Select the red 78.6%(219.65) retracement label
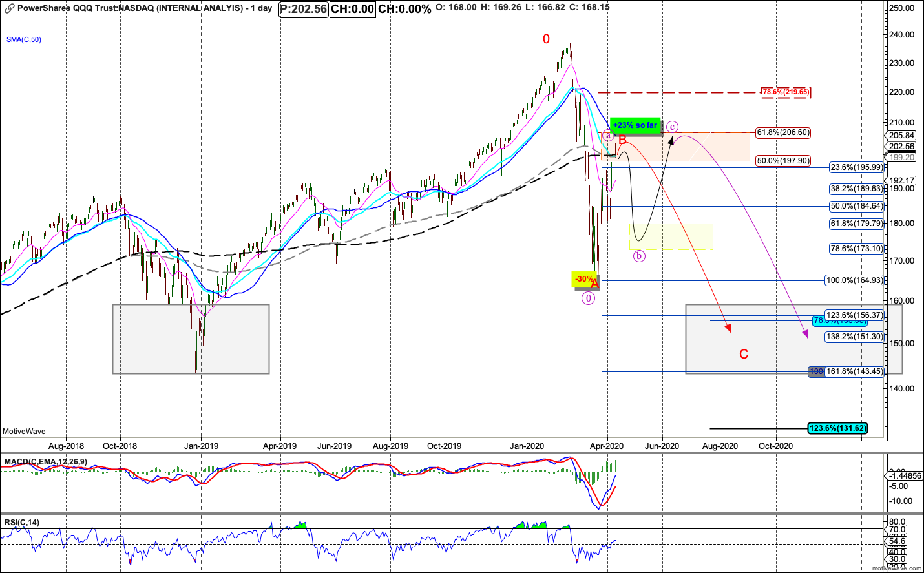 (x=786, y=92)
